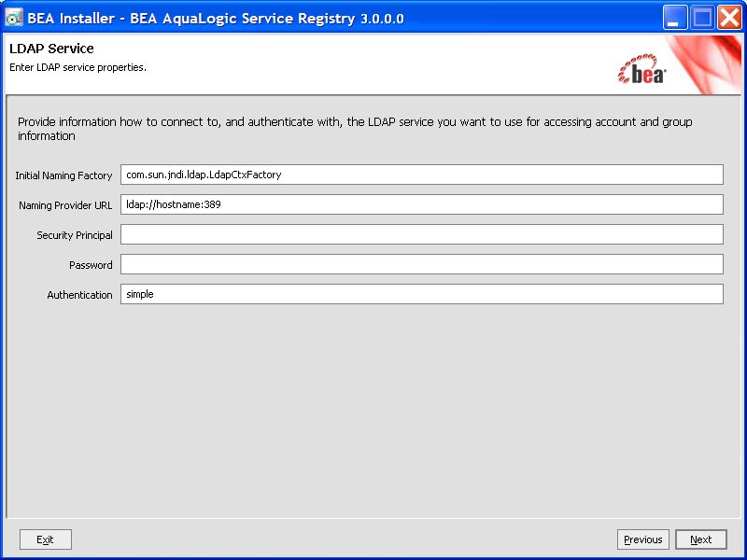Edit the Authentication field containing simple
The width and height of the screenshot is (747, 560).
coord(422,294)
